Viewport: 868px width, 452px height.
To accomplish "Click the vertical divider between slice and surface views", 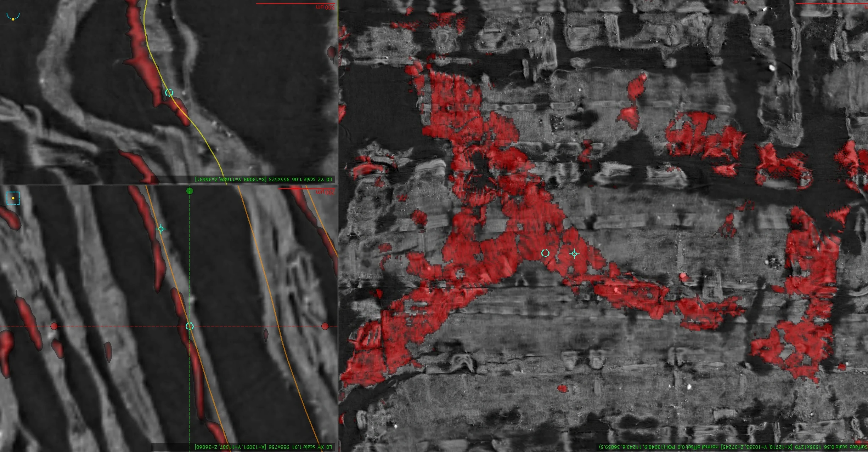I will click(338, 226).
